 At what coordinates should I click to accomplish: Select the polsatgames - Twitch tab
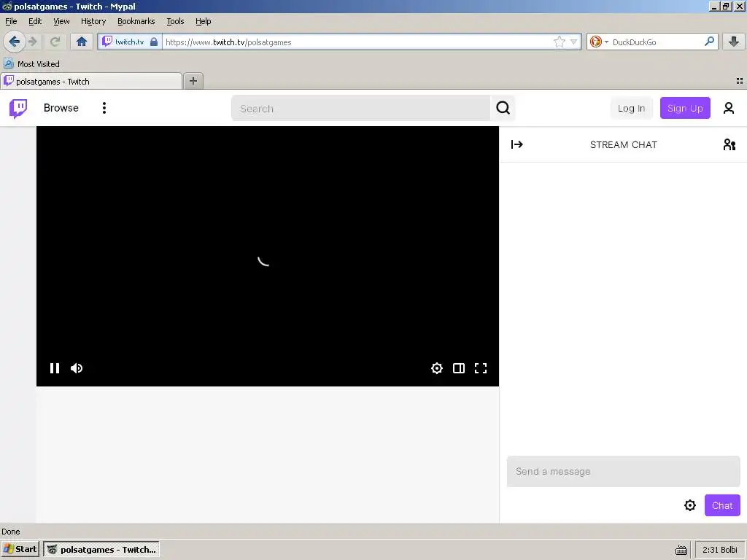tap(91, 82)
